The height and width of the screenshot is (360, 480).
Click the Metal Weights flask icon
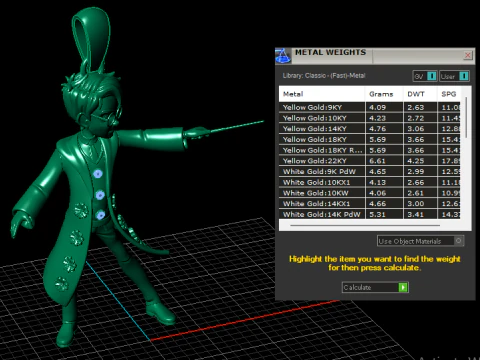[283, 56]
